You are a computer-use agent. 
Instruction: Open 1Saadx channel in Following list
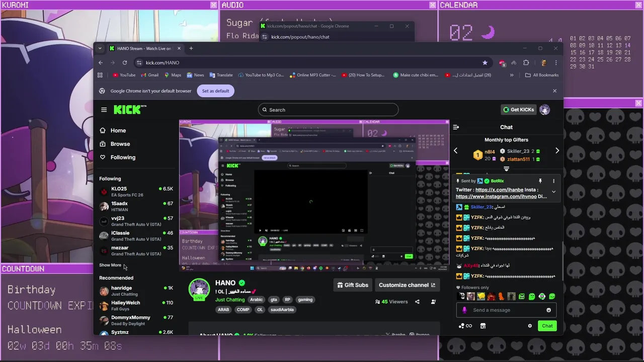[136, 206]
